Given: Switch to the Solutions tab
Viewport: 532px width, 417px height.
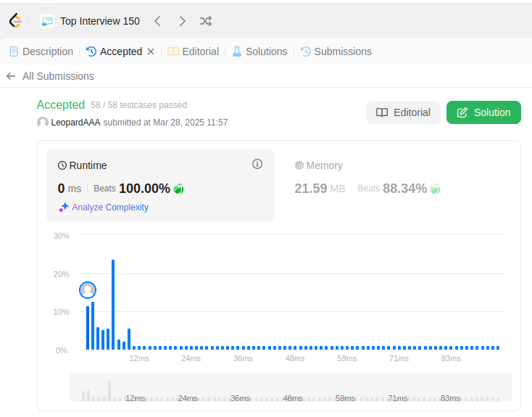Looking at the screenshot, I should [260, 51].
